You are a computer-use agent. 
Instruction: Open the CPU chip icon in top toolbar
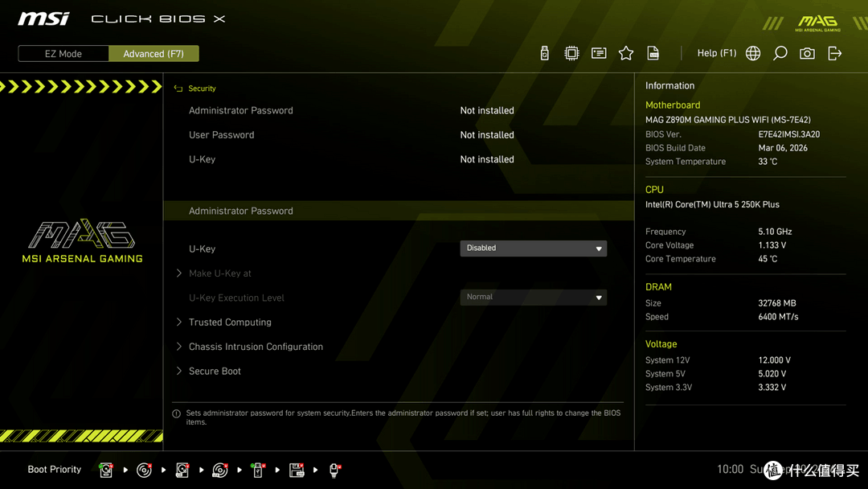[x=571, y=53]
